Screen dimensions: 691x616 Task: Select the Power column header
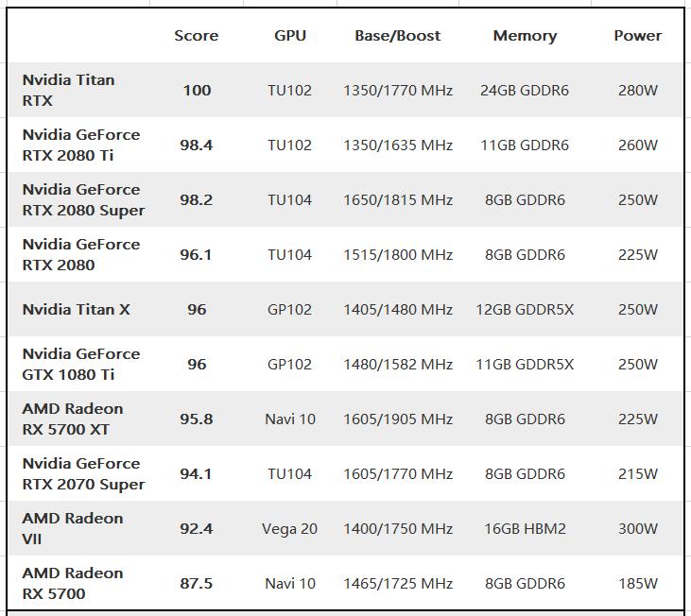point(638,36)
